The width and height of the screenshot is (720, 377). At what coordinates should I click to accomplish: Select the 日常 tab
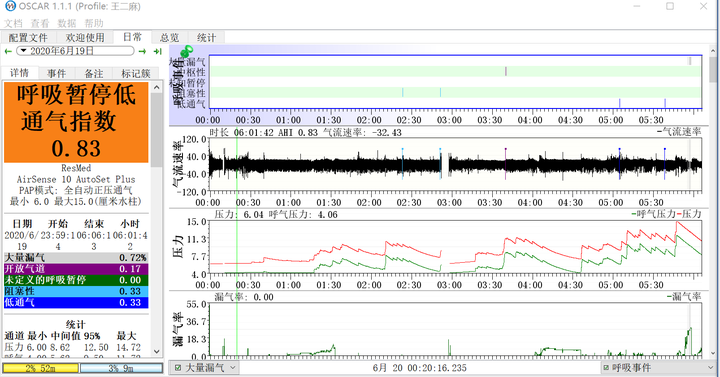(x=133, y=37)
